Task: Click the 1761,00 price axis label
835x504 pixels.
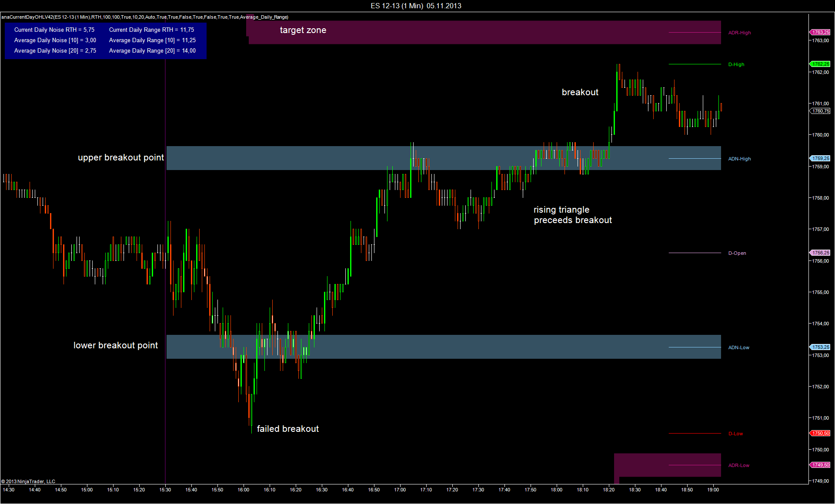Action: pos(821,103)
